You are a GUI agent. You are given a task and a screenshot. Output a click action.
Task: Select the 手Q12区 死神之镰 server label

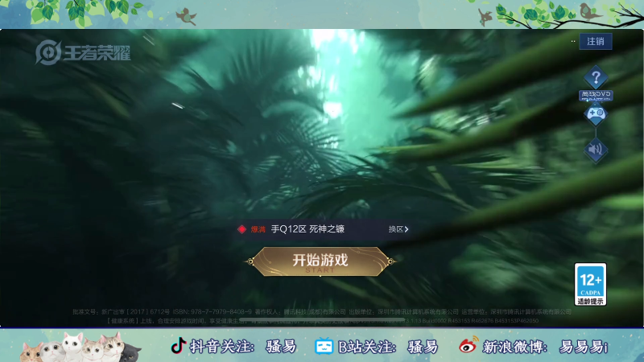(x=308, y=229)
